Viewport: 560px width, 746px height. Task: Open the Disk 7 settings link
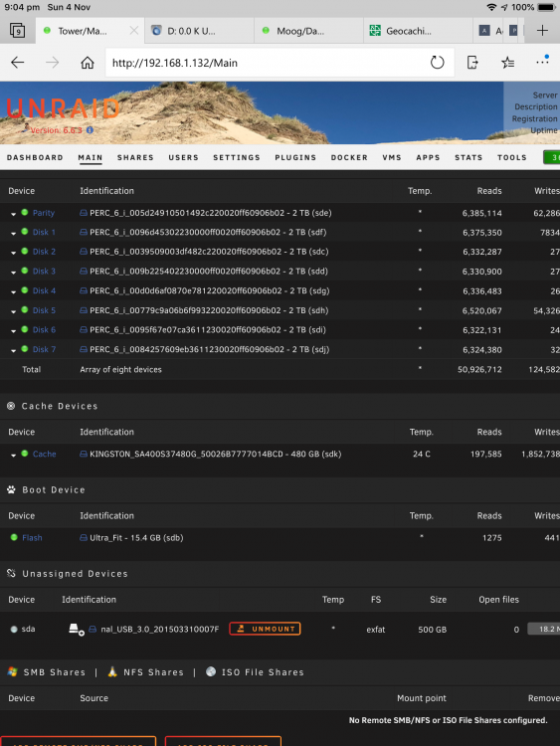click(44, 349)
